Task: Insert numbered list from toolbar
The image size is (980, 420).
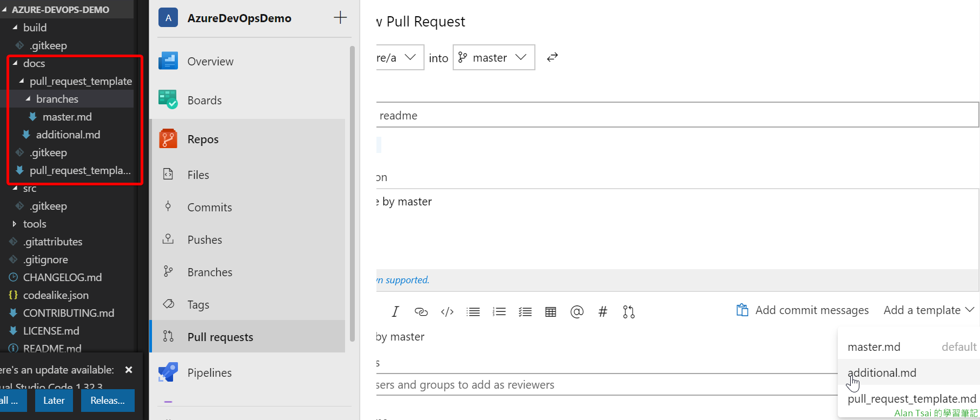Action: pyautogui.click(x=499, y=311)
